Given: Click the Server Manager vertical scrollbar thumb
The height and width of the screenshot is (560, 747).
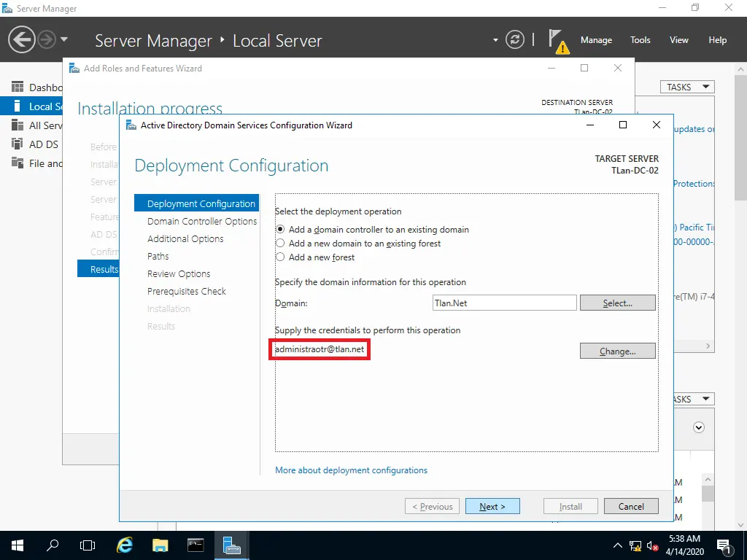Looking at the screenshot, I should click(740, 138).
